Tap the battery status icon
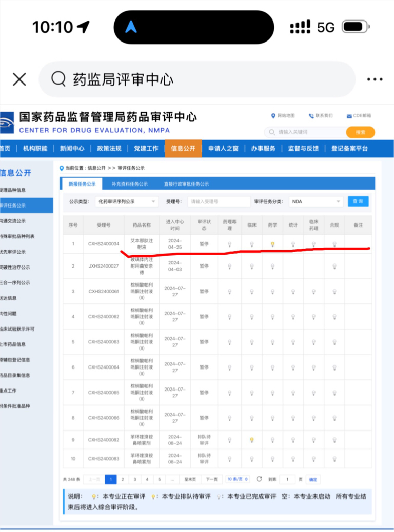394x532 pixels. pyautogui.click(x=356, y=27)
